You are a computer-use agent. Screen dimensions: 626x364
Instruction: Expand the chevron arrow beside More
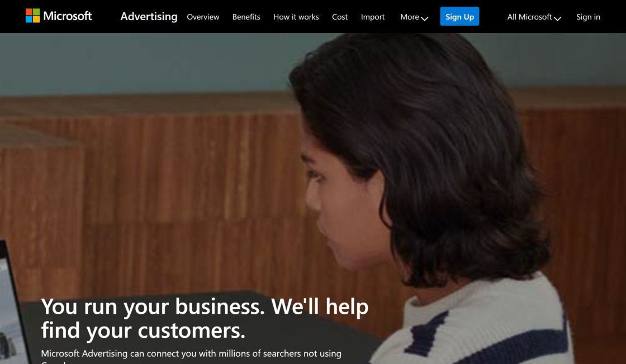[x=425, y=18]
